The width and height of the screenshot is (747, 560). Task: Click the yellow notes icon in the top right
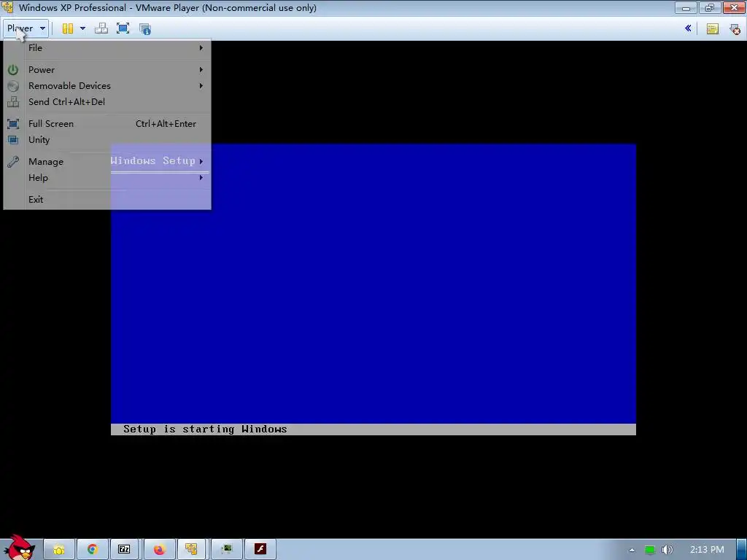(x=712, y=29)
